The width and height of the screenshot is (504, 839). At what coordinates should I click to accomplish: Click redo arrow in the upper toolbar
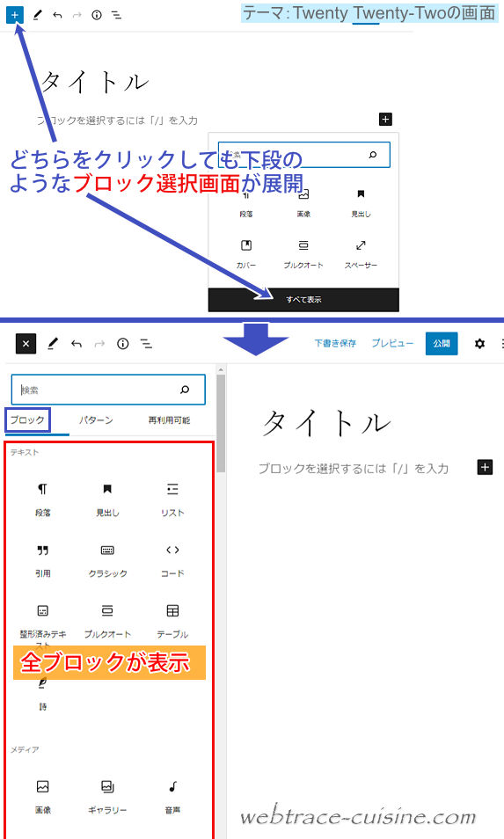coord(77,15)
